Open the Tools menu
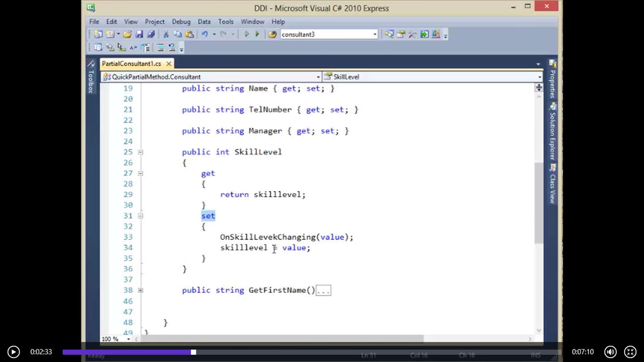Viewport: 644px width, 362px height. pos(226,21)
